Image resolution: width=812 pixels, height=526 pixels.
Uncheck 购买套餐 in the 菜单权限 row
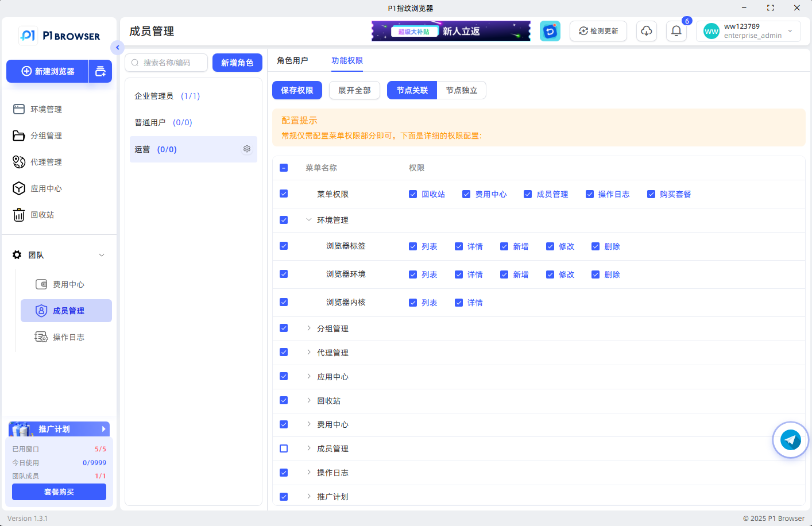coord(651,194)
